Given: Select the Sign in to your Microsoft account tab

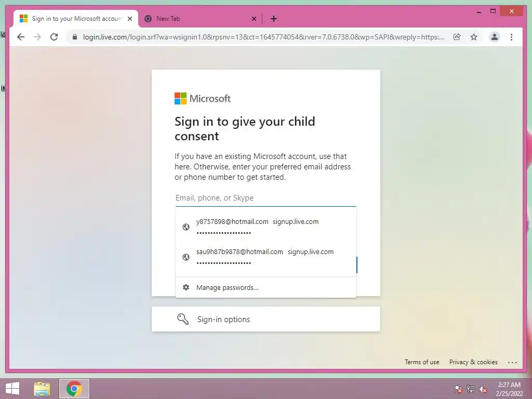Looking at the screenshot, I should (x=76, y=19).
